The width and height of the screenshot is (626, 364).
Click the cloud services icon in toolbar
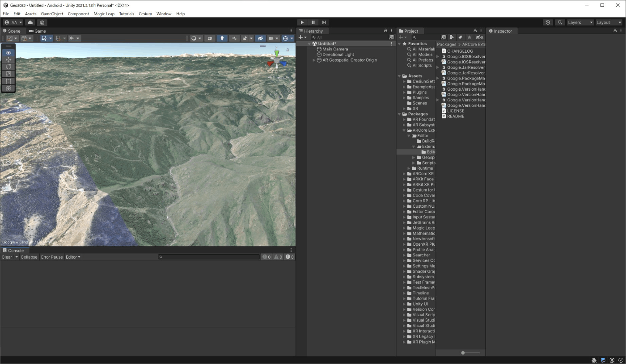click(x=30, y=22)
